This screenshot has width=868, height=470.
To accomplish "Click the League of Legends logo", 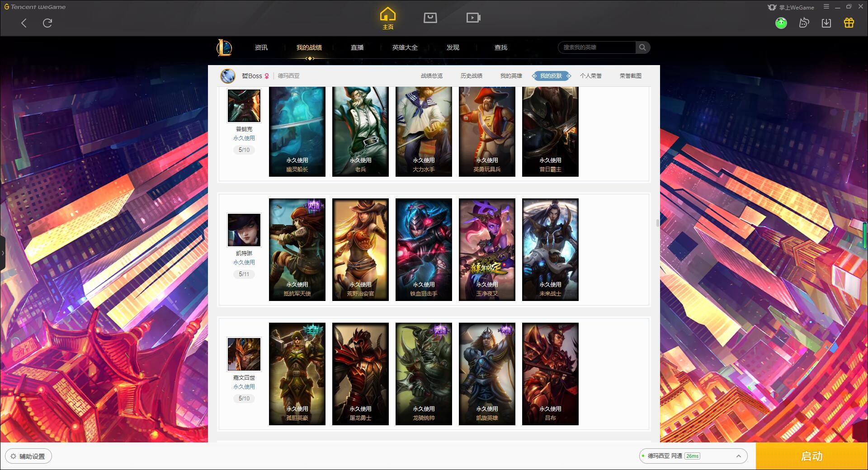I will (224, 47).
